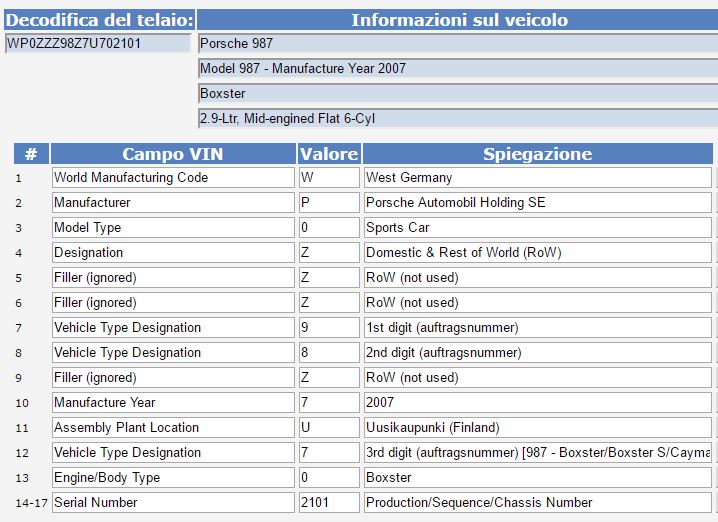Click value '8' in row 8

329,353
